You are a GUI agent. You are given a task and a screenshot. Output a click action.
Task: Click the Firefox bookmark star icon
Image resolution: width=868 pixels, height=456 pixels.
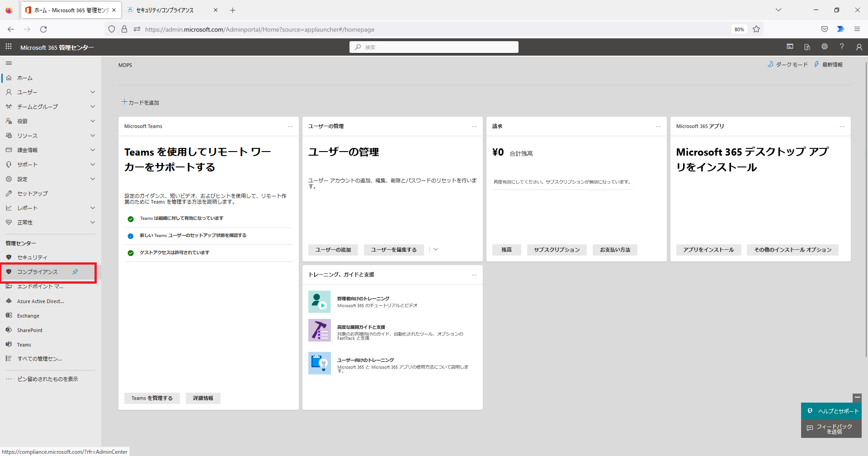click(756, 29)
